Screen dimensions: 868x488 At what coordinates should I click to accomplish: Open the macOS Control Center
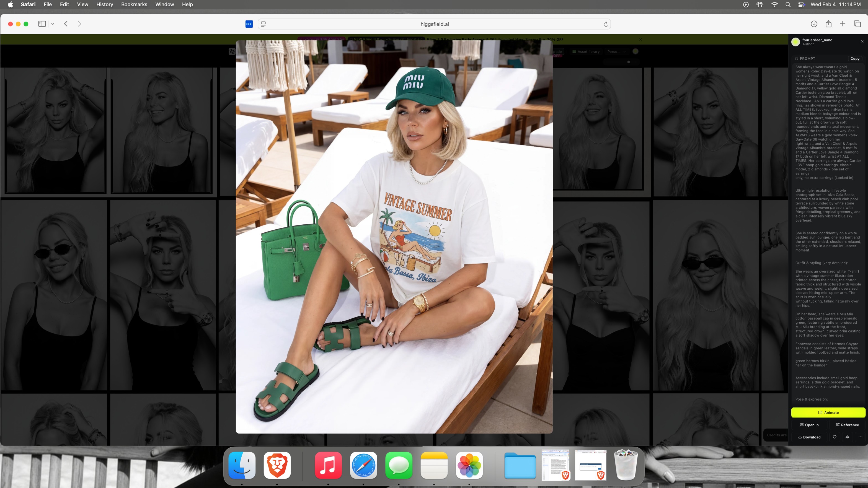click(801, 4)
